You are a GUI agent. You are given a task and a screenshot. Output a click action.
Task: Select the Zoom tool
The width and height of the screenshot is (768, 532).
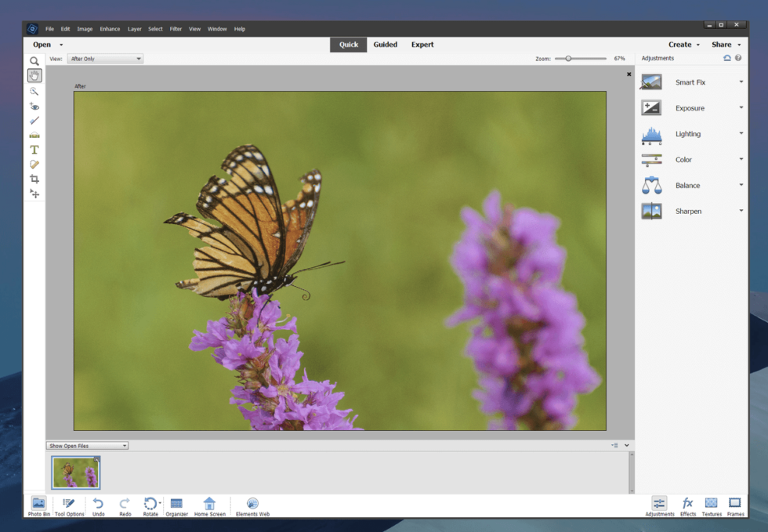tap(34, 60)
